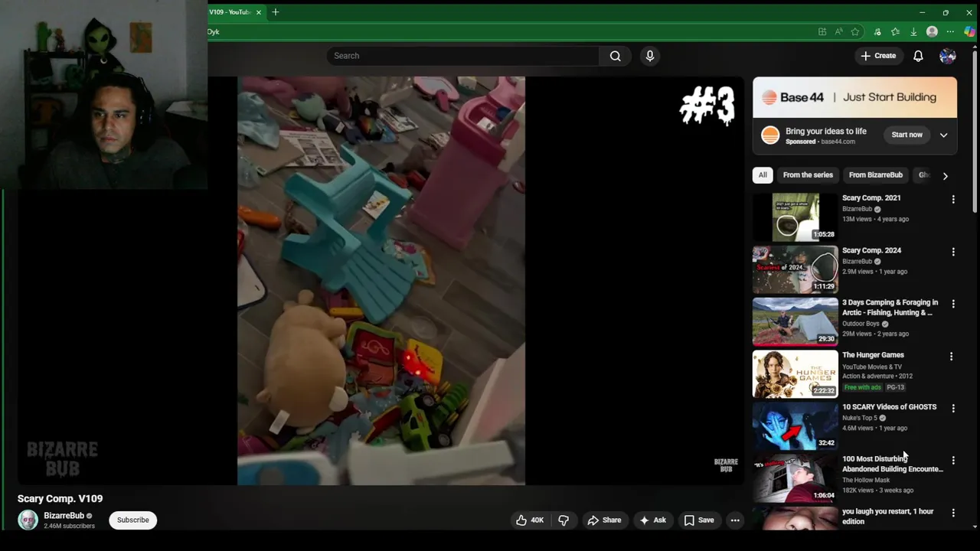The width and height of the screenshot is (980, 551).
Task: Click Start now on Base 44 ad
Action: pyautogui.click(x=906, y=135)
